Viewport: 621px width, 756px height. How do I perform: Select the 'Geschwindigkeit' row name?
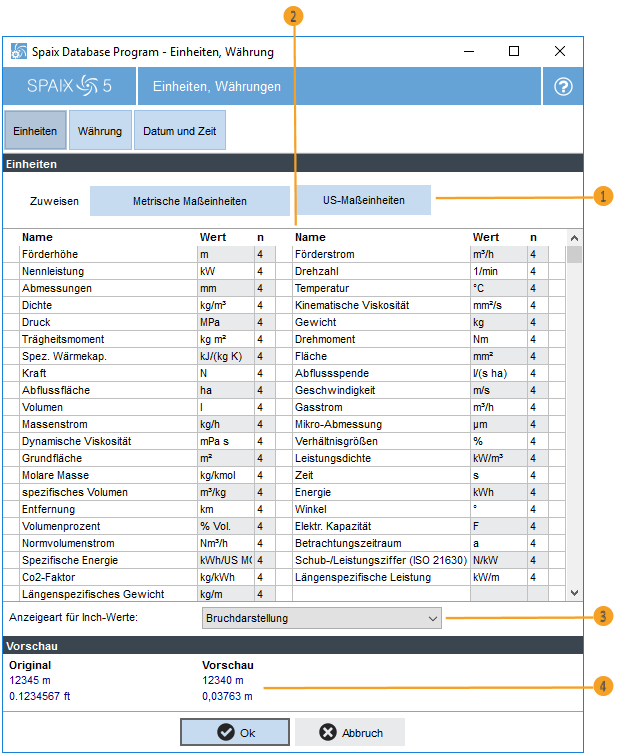point(335,390)
